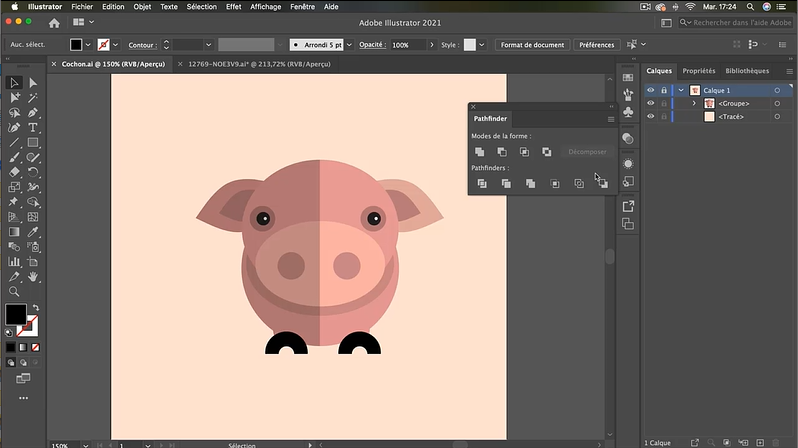Click the Unite shape mode in Pathfinder
Image resolution: width=798 pixels, height=448 pixels.
pyautogui.click(x=481, y=151)
